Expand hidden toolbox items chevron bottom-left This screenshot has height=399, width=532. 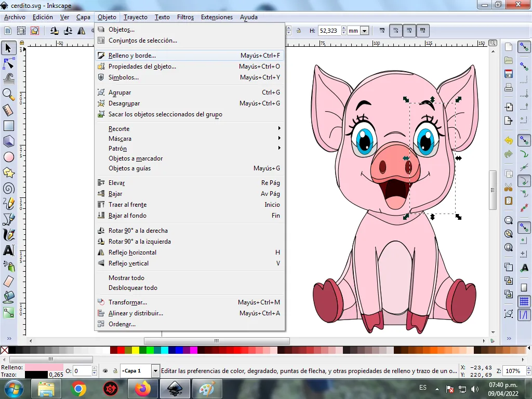(x=9, y=338)
